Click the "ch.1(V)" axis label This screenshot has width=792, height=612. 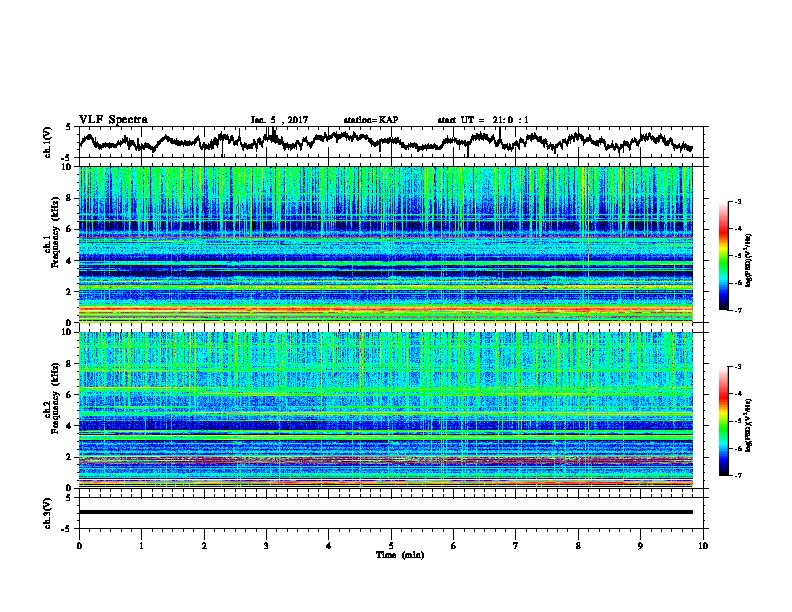pyautogui.click(x=47, y=142)
